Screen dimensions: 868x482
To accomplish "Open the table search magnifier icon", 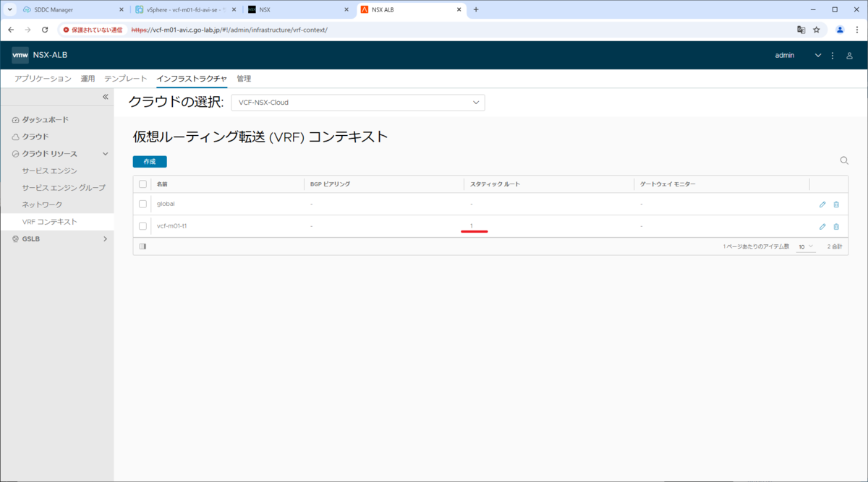I will pos(844,160).
